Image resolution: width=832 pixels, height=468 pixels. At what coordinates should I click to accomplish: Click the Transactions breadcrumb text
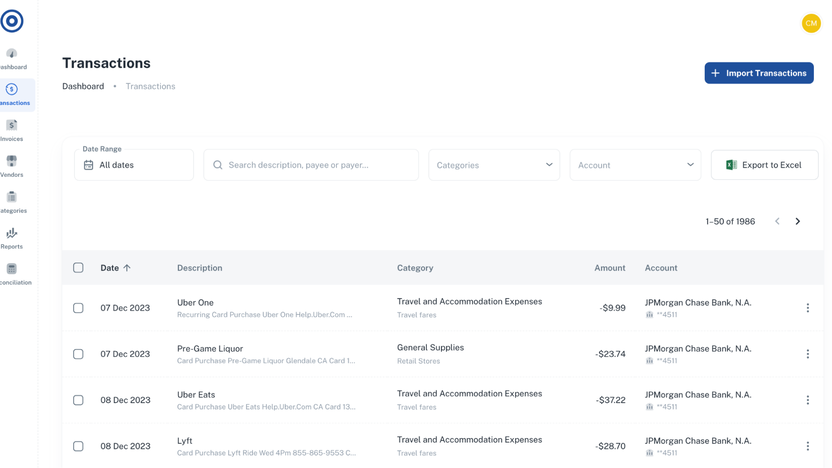[x=150, y=86]
